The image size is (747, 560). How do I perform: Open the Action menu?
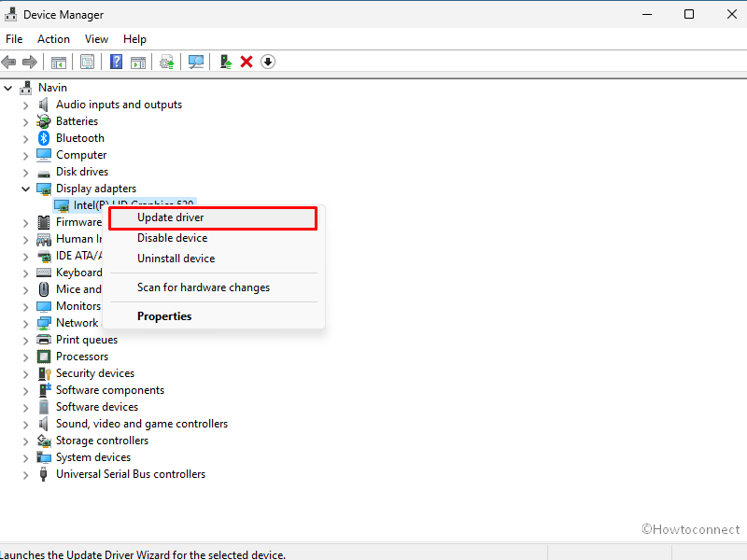(53, 39)
